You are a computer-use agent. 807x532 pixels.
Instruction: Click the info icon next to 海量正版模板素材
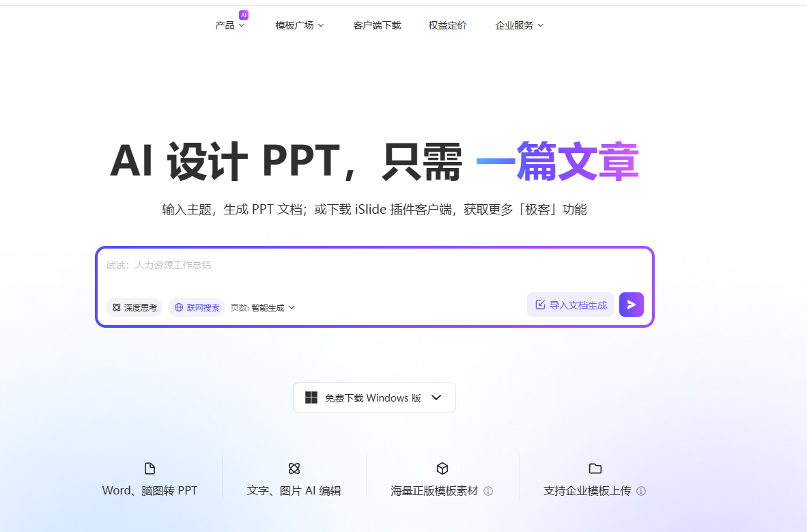(x=489, y=490)
